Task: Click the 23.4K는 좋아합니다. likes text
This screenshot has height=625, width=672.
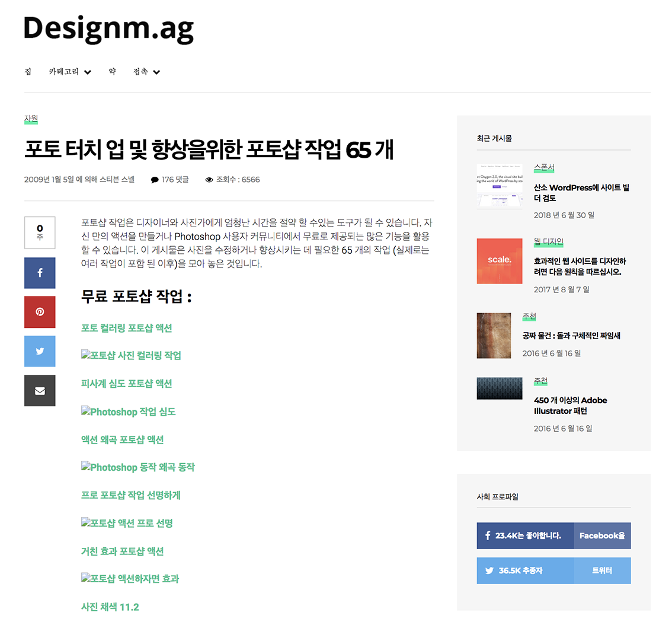Action: pyautogui.click(x=529, y=536)
